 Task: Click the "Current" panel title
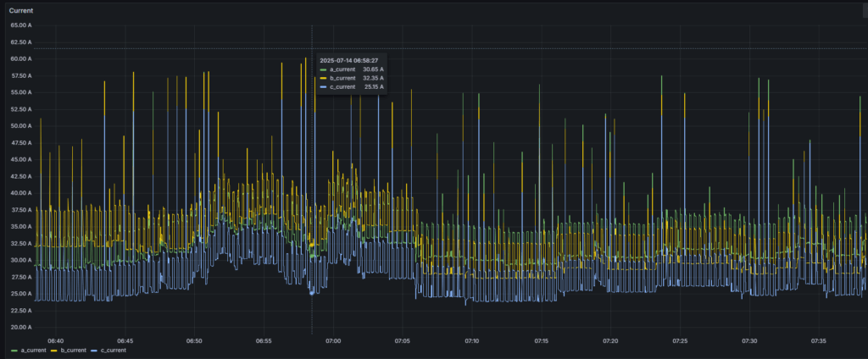tap(21, 10)
